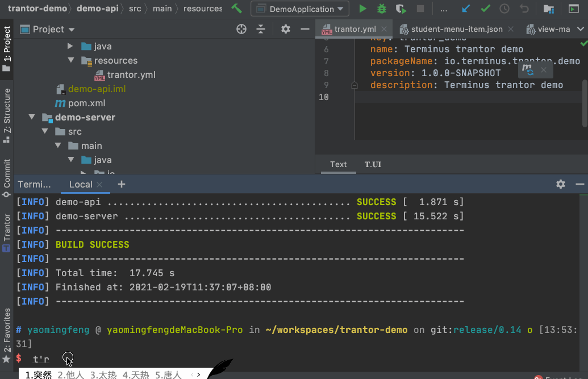
Task: Hide the Project tool window
Action: (305, 29)
